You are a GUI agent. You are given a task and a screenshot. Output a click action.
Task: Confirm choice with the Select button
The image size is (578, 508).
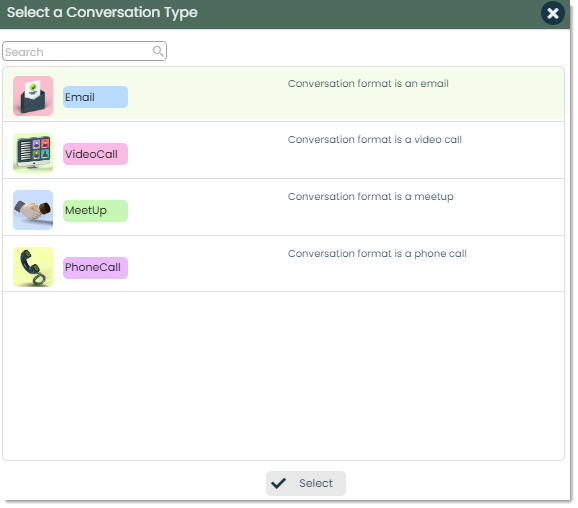point(306,483)
